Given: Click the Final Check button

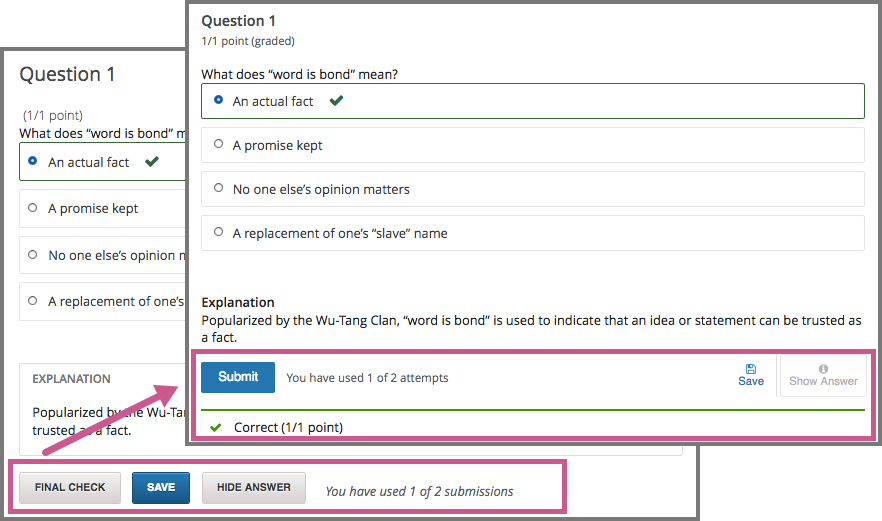Looking at the screenshot, I should coord(70,488).
